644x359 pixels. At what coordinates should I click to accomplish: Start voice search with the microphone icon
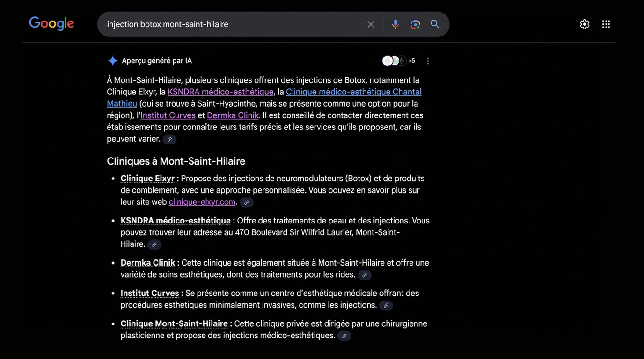pyautogui.click(x=395, y=24)
